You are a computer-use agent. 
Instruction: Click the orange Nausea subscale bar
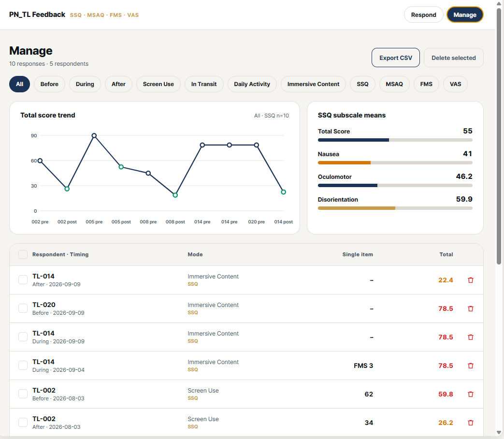(344, 163)
